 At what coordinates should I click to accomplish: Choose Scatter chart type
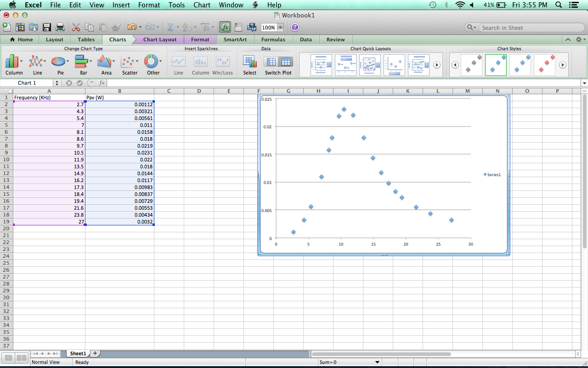(130, 65)
